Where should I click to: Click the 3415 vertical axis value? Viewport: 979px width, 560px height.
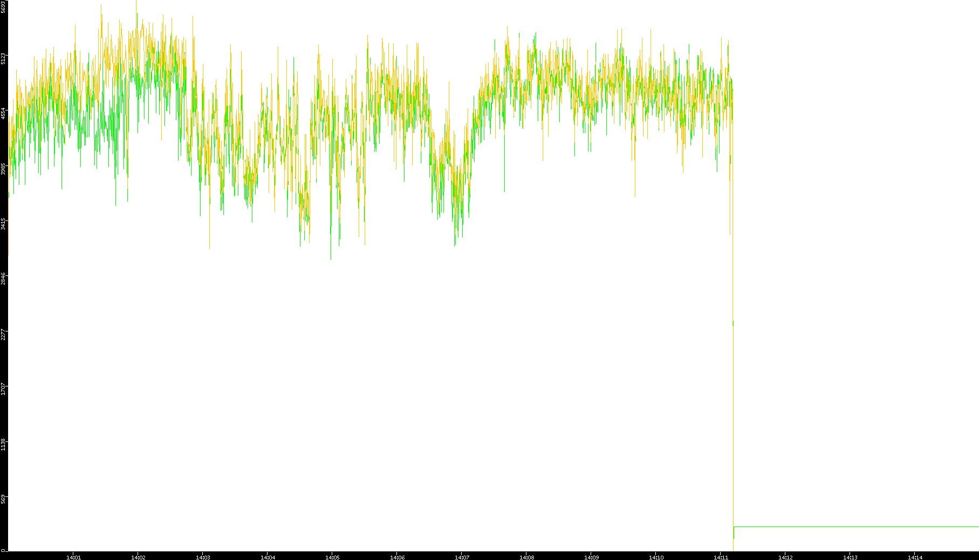(x=3, y=224)
